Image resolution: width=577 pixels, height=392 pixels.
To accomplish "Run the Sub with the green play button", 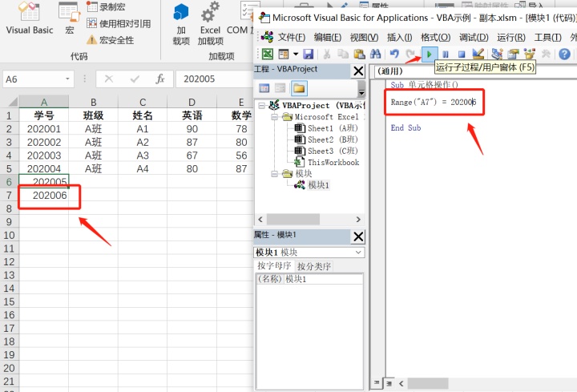I will pyautogui.click(x=429, y=55).
